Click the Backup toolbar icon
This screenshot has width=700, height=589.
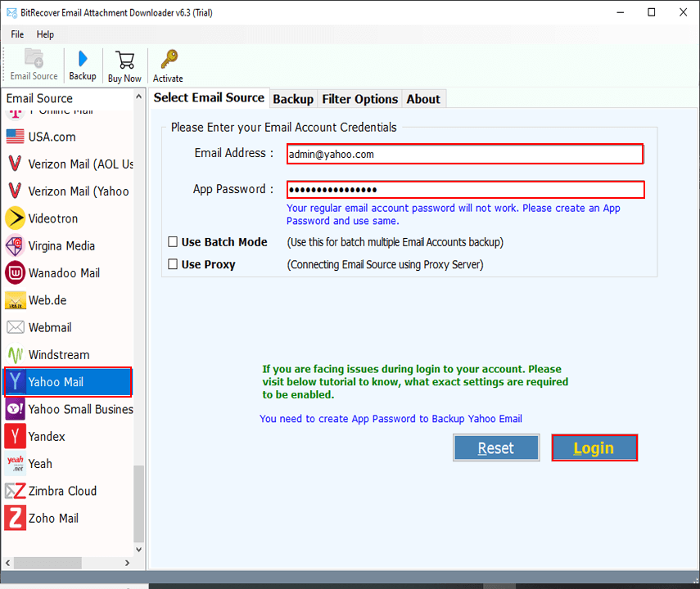(x=82, y=65)
